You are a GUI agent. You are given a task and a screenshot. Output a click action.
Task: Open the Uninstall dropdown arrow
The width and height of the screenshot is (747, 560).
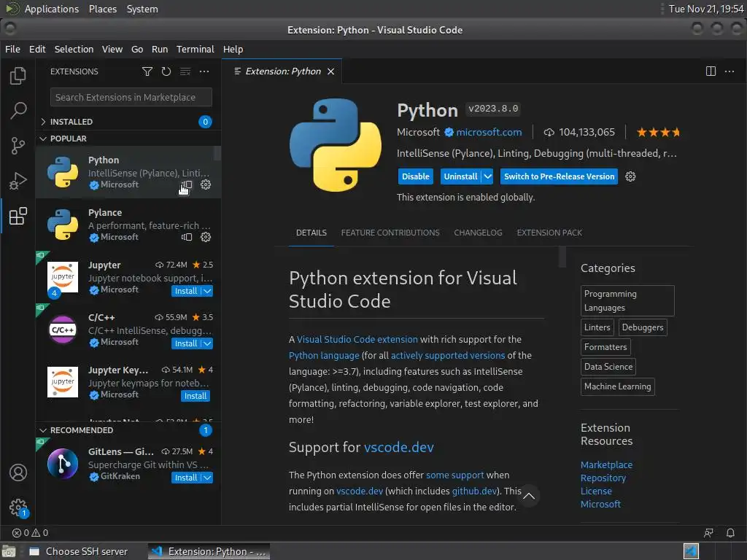click(x=488, y=176)
